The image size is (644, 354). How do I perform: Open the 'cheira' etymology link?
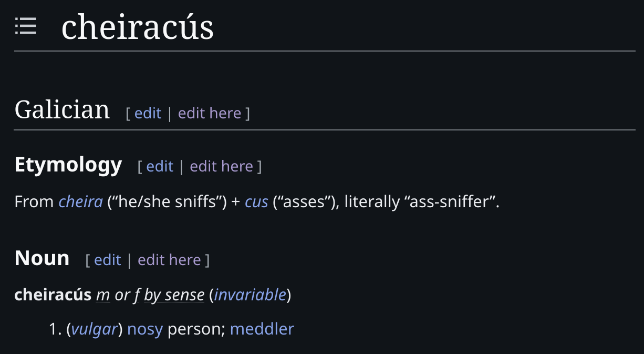[81, 201]
